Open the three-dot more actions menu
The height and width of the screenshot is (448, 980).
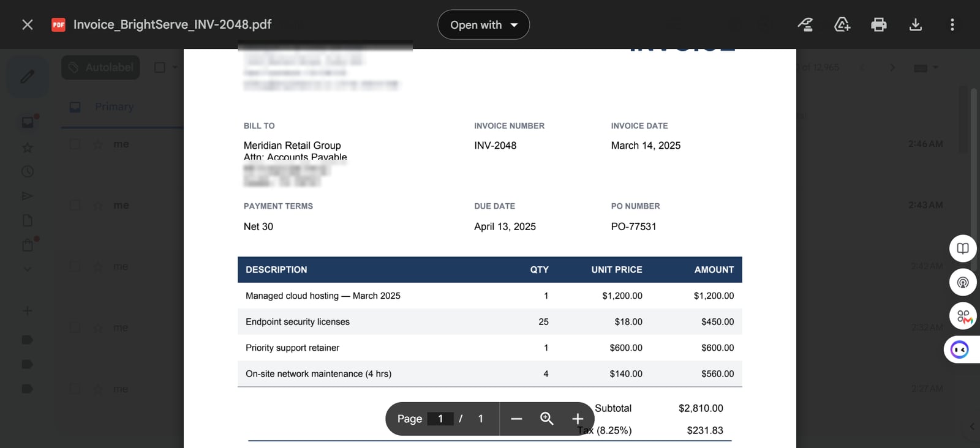[952, 24]
